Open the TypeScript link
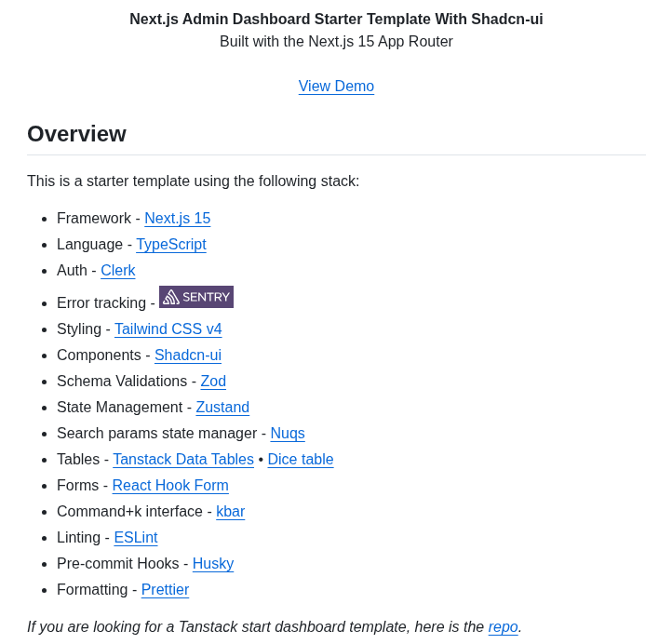The width and height of the screenshot is (672, 644). 171,244
